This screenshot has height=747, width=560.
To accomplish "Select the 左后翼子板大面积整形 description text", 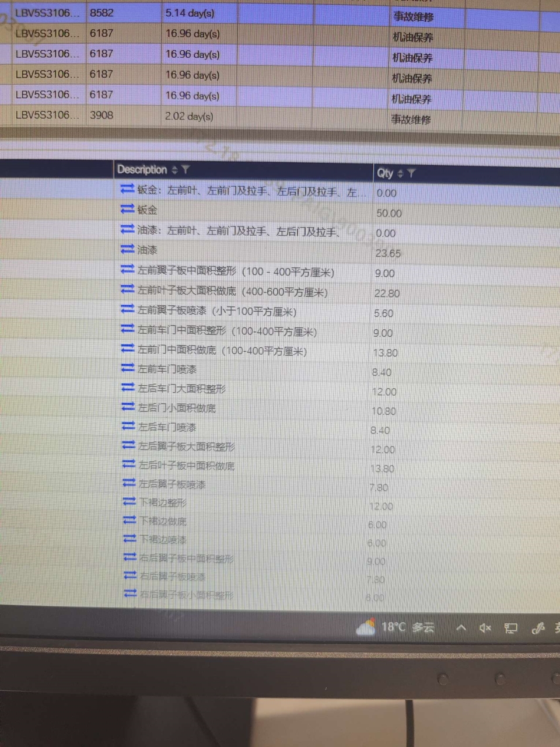I will coord(187,446).
